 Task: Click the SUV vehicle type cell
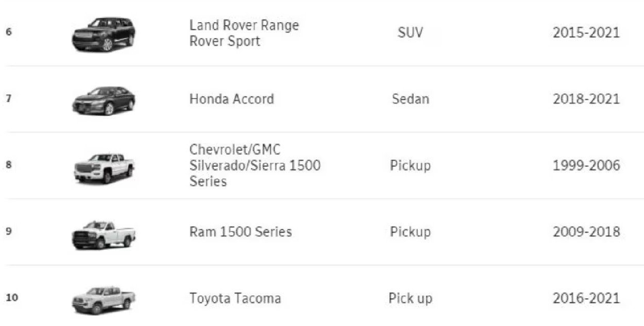(410, 33)
